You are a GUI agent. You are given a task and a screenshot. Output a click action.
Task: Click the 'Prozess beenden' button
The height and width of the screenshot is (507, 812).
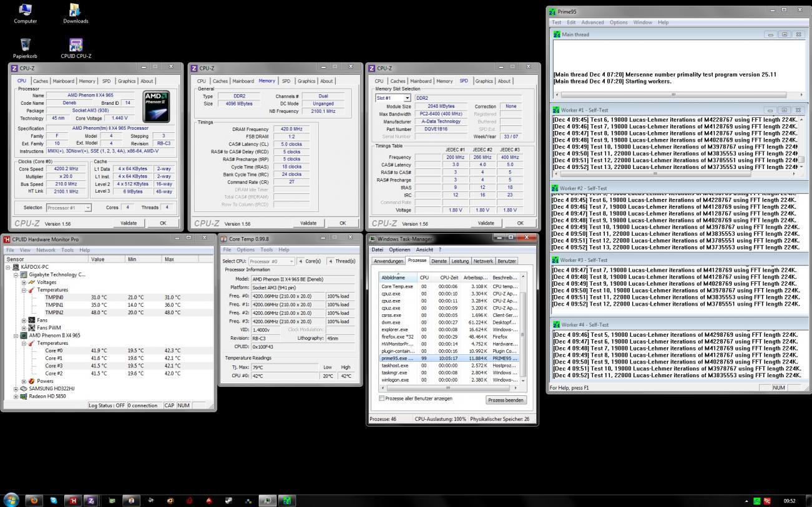coord(506,400)
